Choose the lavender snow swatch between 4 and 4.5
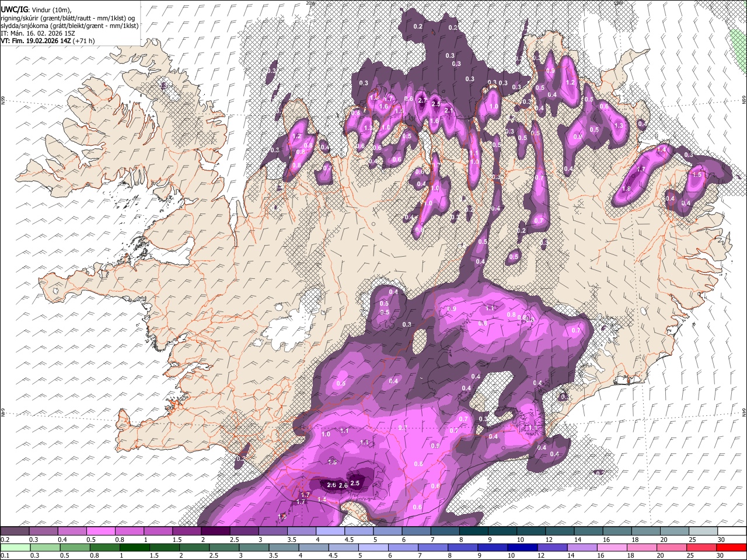The height and width of the screenshot is (560, 747). (x=330, y=531)
